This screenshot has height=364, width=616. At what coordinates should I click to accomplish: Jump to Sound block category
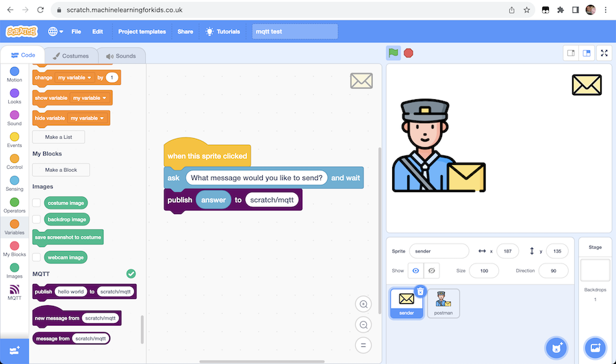coord(14,118)
